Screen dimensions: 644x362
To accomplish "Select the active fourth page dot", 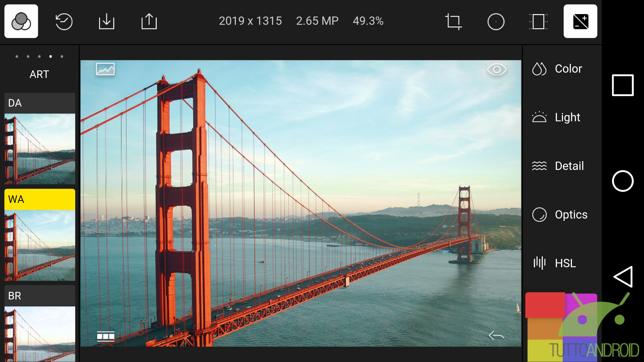I will pos(51,57).
